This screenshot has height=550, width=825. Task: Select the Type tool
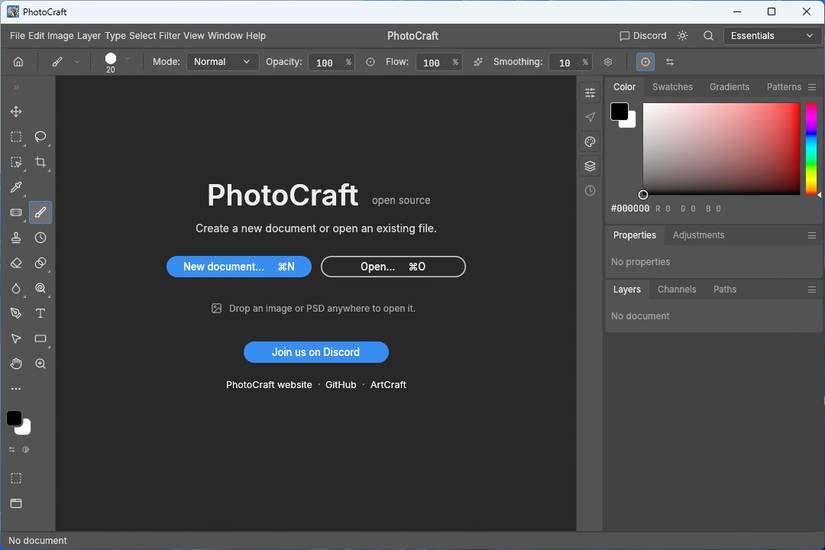click(x=41, y=313)
